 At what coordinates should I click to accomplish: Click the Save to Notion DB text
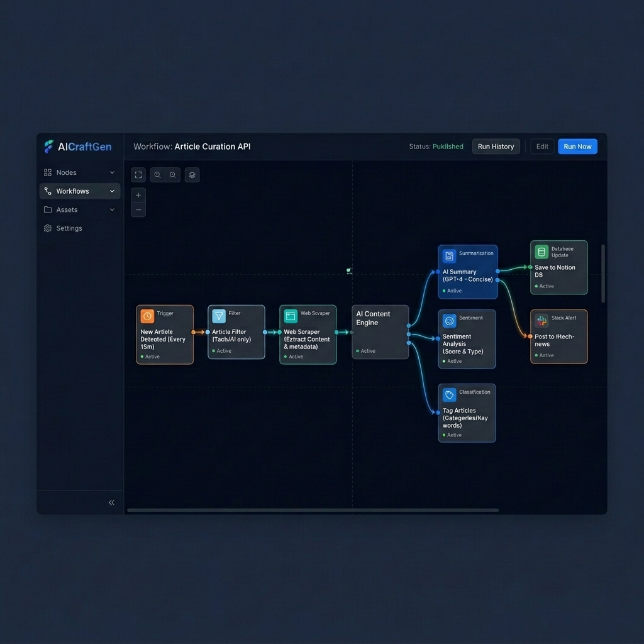point(555,271)
